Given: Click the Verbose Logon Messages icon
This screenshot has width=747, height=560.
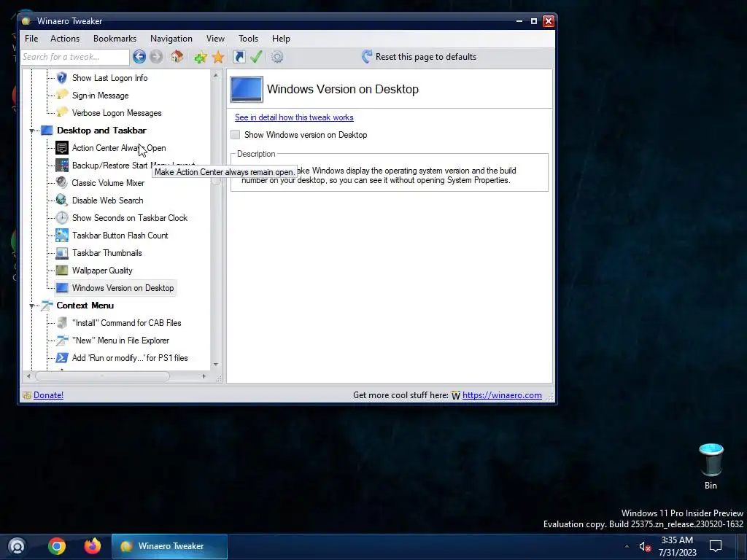Looking at the screenshot, I should tap(62, 112).
